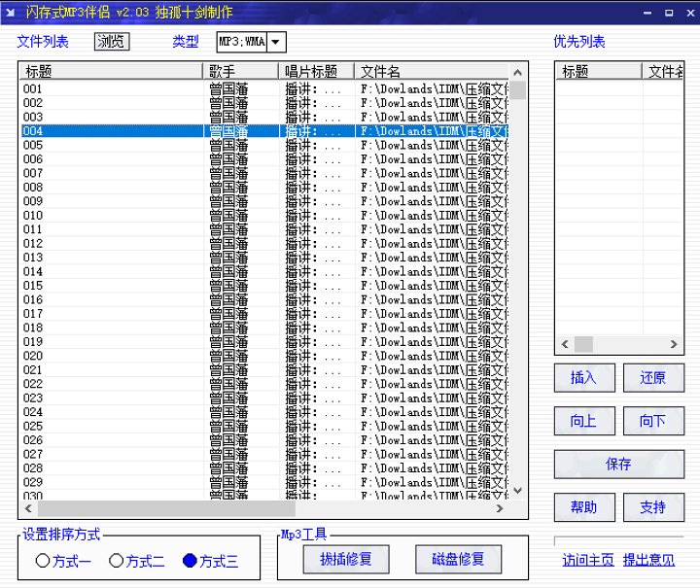Viewport: 700px width, 588px height.
Task: Click the 磁盘修复 button
Action: click(458, 559)
